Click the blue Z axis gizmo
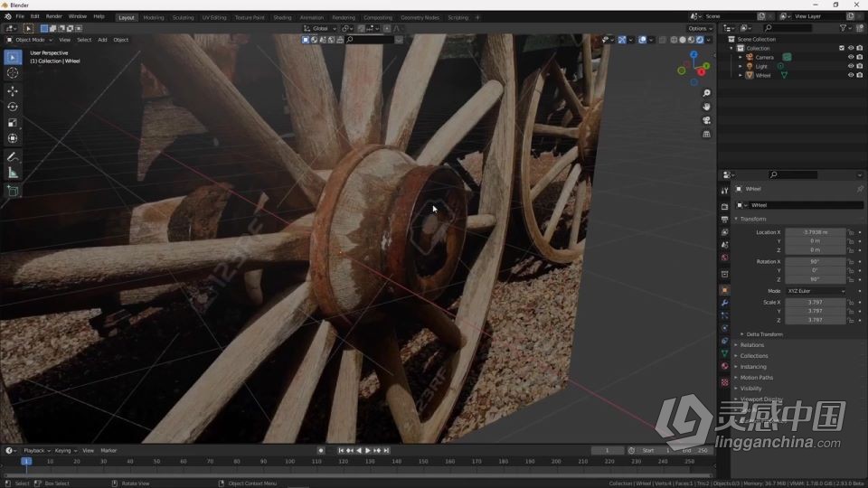The height and width of the screenshot is (488, 868). (693, 54)
